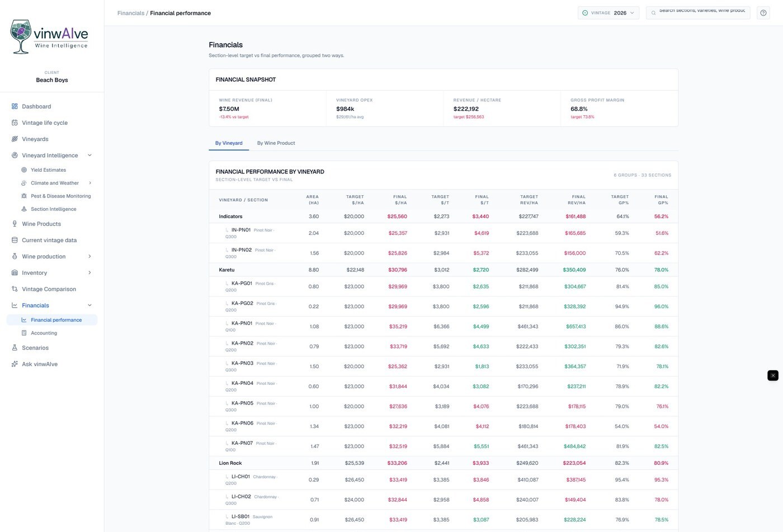Click the Indicators group row
The height and width of the screenshot is (532, 783).
[444, 216]
